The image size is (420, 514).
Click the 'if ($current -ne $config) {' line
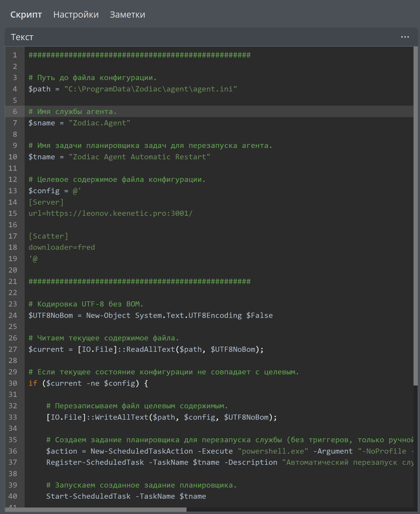[88, 383]
